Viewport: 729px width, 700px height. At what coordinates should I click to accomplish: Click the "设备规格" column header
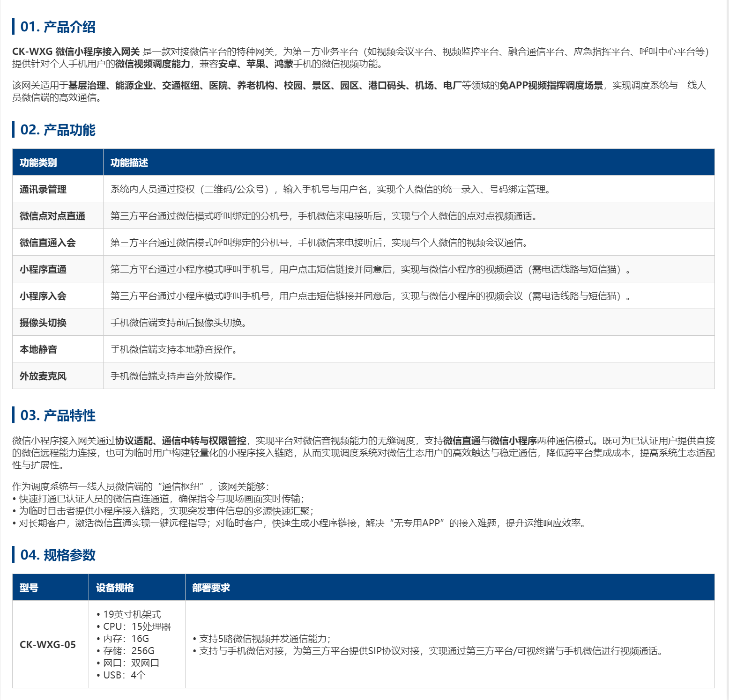[115, 588]
